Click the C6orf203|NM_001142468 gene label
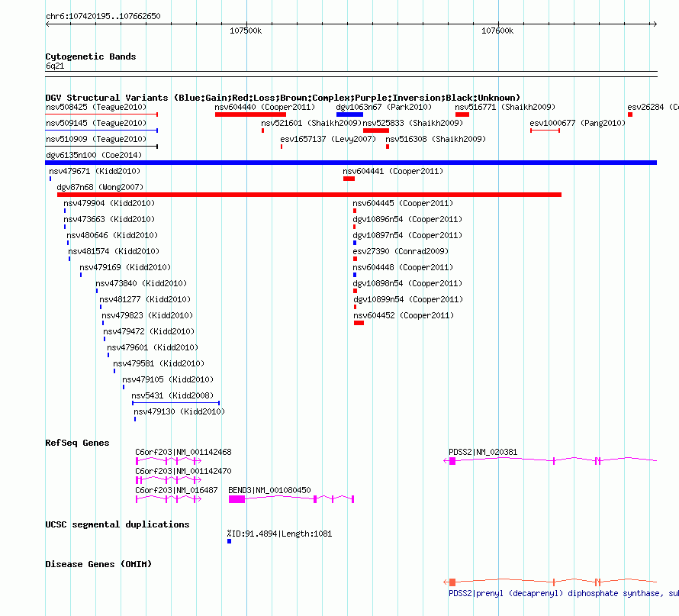The height and width of the screenshot is (616, 679). [x=183, y=452]
